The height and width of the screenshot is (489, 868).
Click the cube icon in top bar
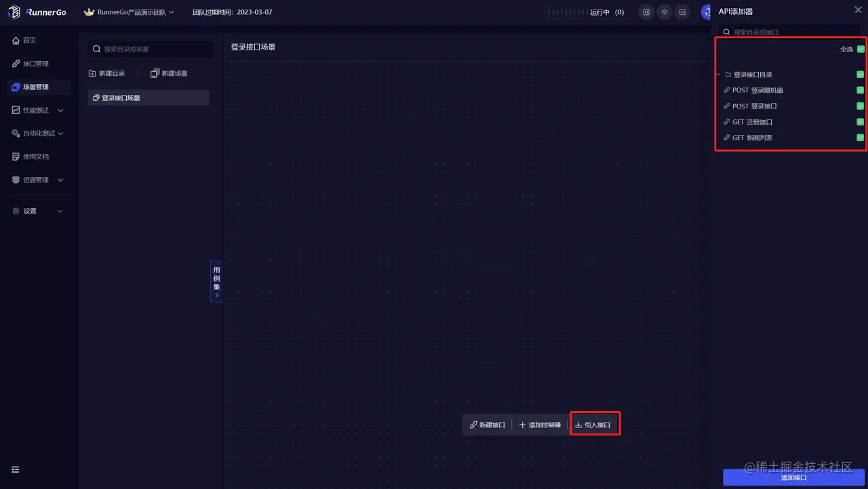665,12
